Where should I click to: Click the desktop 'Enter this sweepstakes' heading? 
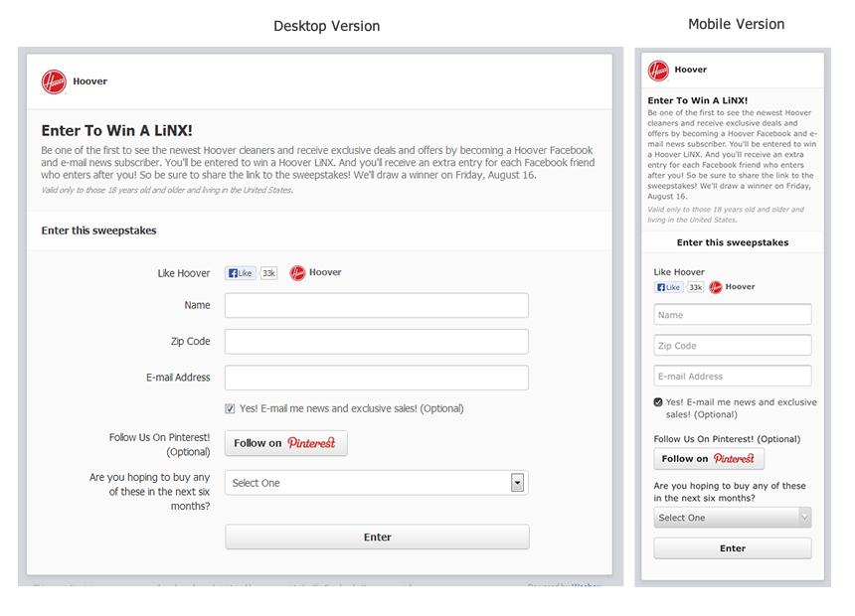(x=98, y=231)
